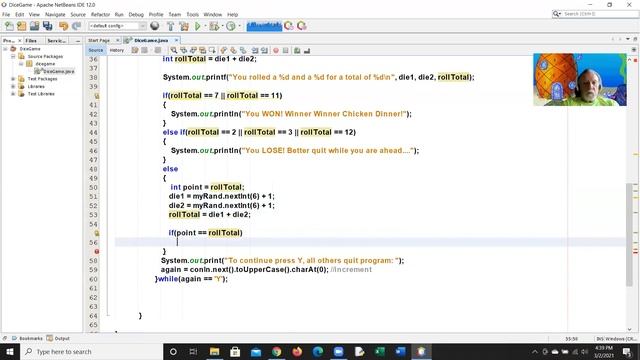Switch editor to Source view
The width and height of the screenshot is (640, 360).
96,50
